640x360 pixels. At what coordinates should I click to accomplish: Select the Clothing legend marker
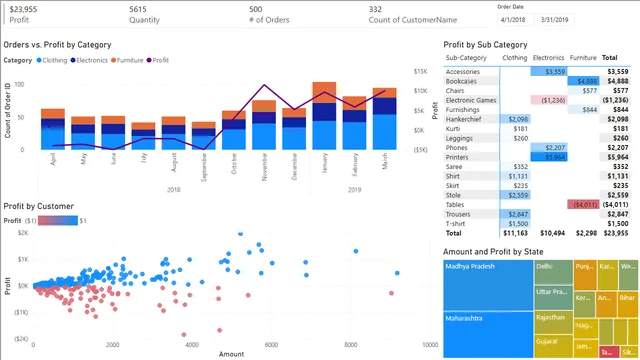click(x=39, y=60)
